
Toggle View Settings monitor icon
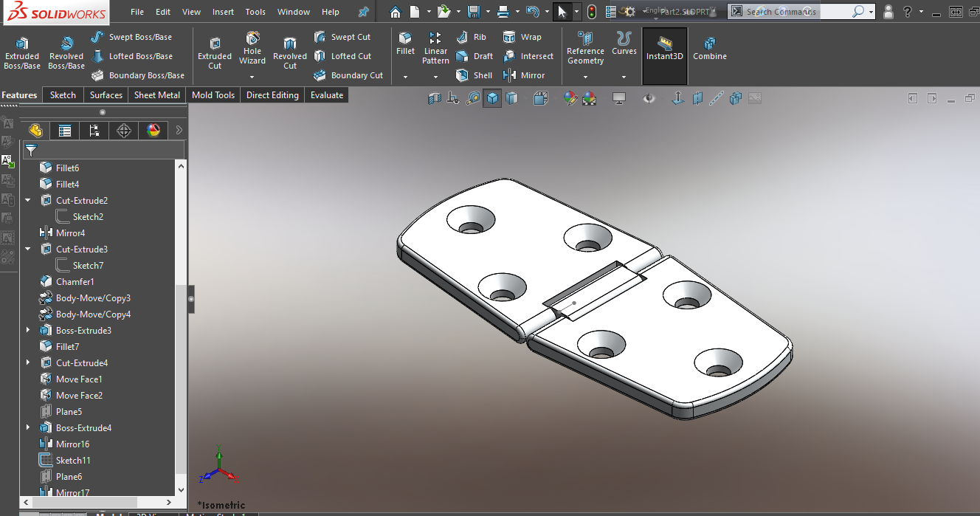click(x=619, y=98)
